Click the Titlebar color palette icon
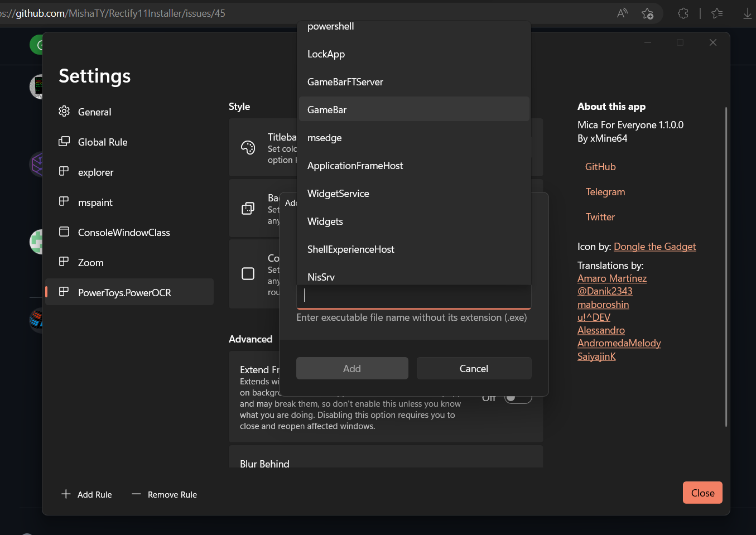The width and height of the screenshot is (756, 535). (248, 147)
